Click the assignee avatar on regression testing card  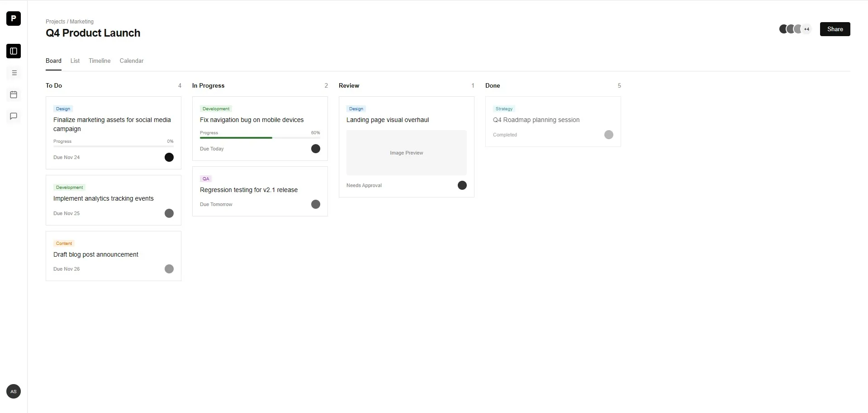(x=315, y=204)
